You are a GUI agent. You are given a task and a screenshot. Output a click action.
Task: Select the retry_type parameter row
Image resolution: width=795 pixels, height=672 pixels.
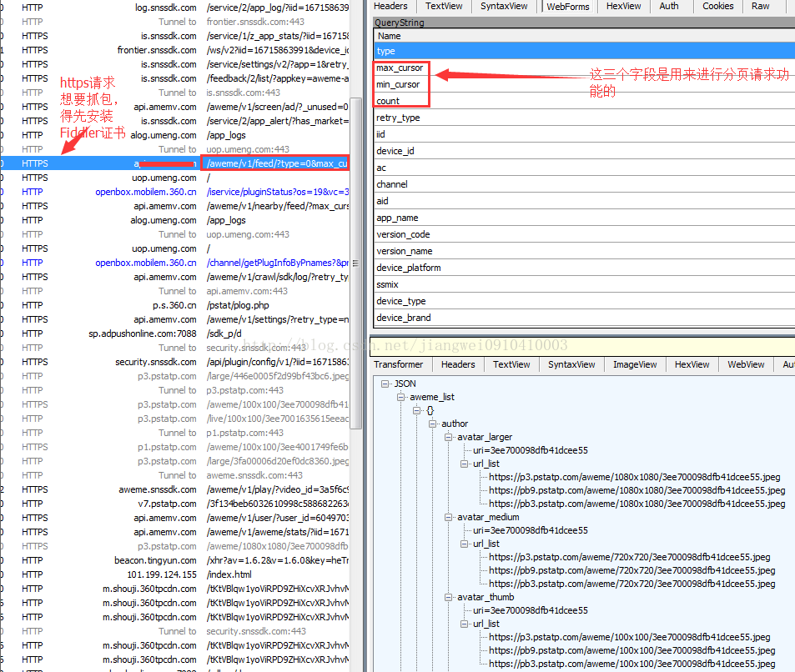coord(585,118)
